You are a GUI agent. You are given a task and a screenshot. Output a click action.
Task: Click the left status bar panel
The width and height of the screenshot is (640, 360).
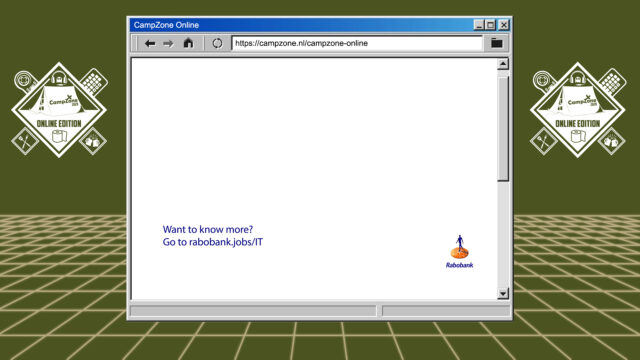[x=253, y=311]
